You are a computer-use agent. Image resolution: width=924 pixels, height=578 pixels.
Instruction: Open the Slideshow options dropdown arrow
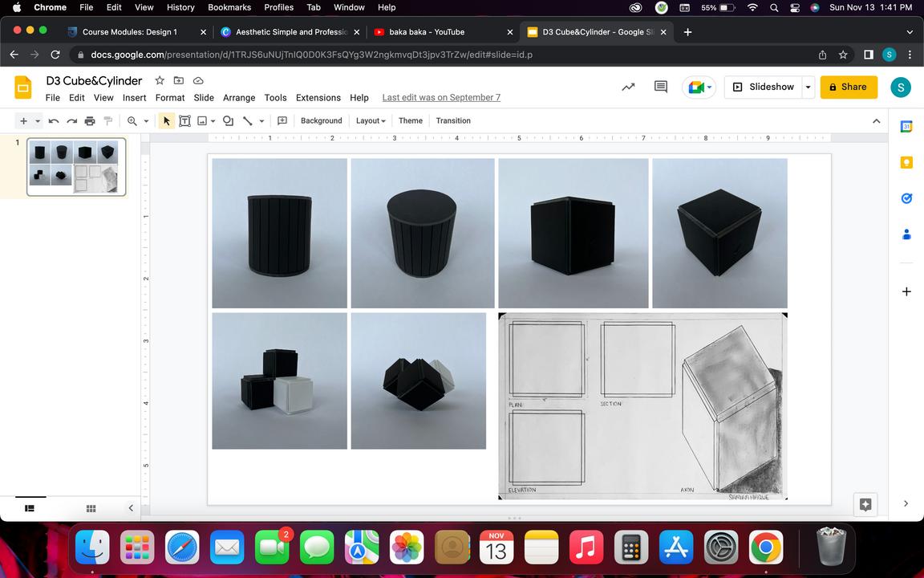808,87
